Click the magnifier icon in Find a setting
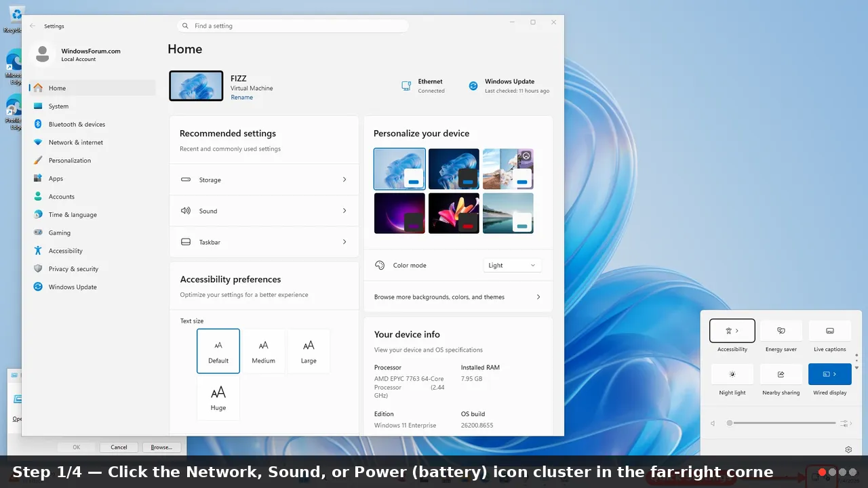The width and height of the screenshot is (868, 488). coord(185,26)
